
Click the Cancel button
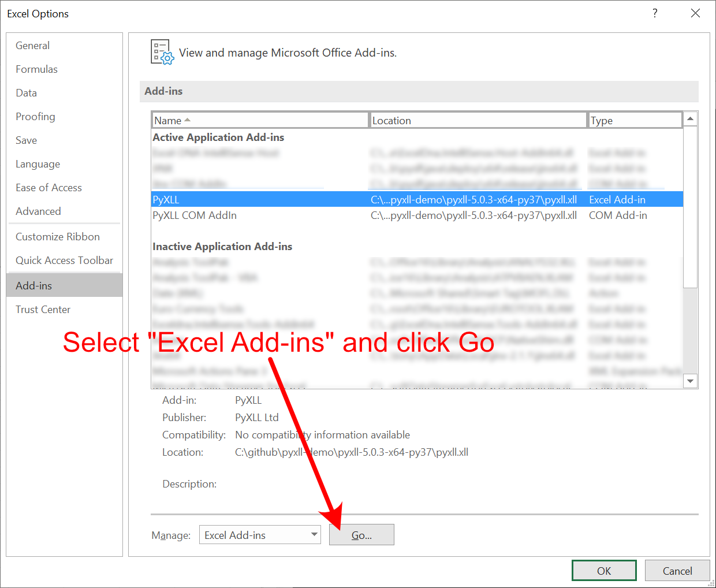coord(677,571)
